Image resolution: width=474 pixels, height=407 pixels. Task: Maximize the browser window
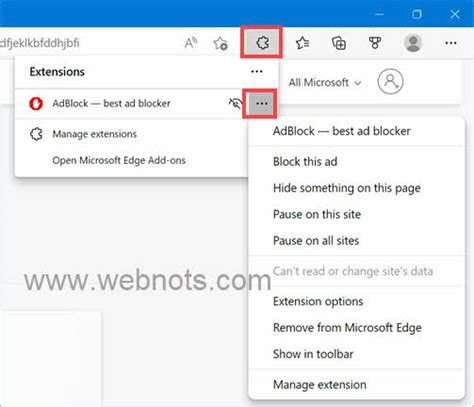tap(417, 14)
